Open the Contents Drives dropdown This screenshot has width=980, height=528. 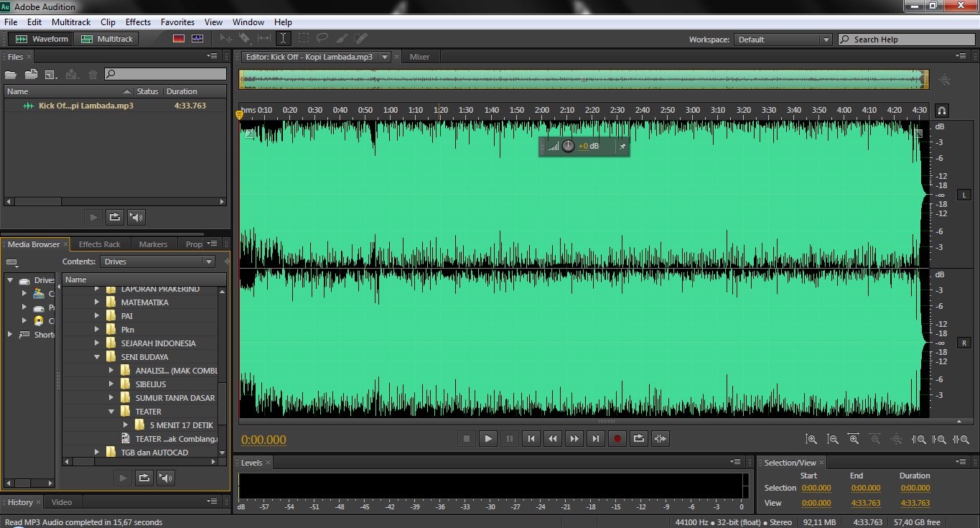coord(158,261)
